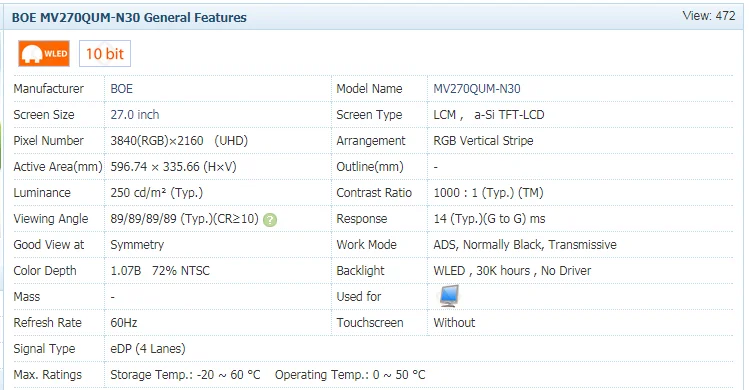Click the Active Area(mm) label
The width and height of the screenshot is (749, 390).
pos(58,167)
